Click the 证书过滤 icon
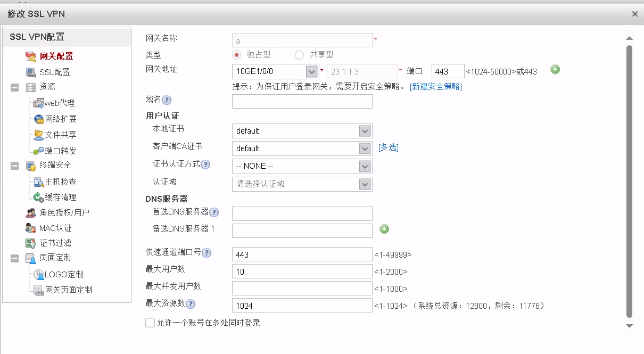This screenshot has height=354, width=644. click(x=31, y=243)
